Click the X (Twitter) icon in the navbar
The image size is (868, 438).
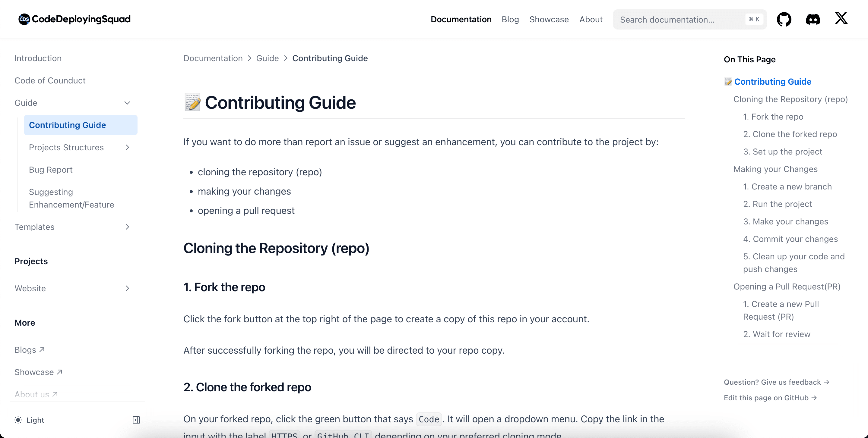[x=842, y=18]
